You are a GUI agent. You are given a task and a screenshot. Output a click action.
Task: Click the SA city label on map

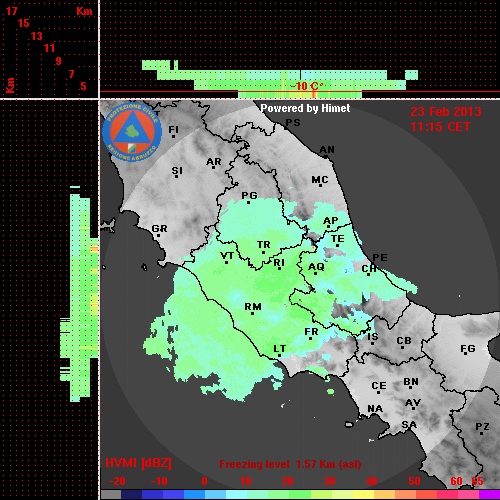pos(409,425)
